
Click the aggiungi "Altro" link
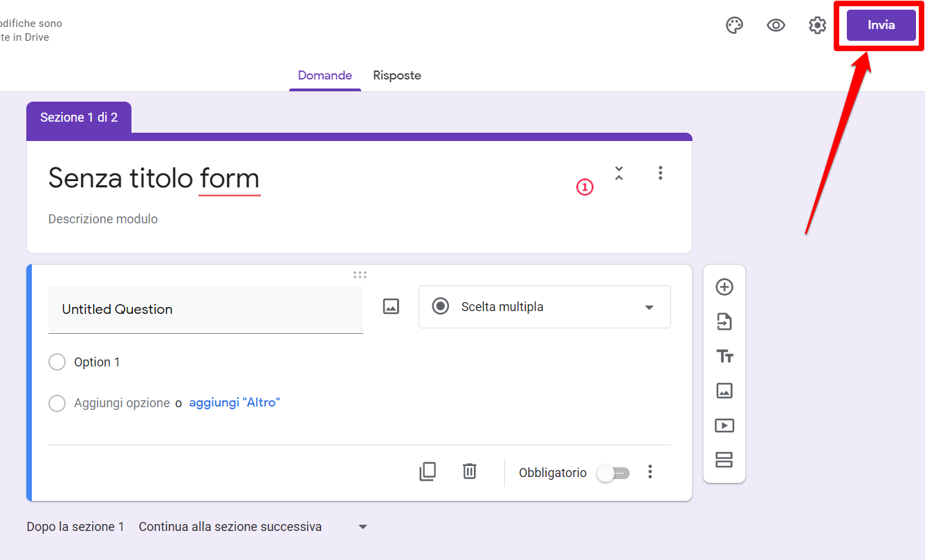pyautogui.click(x=234, y=402)
